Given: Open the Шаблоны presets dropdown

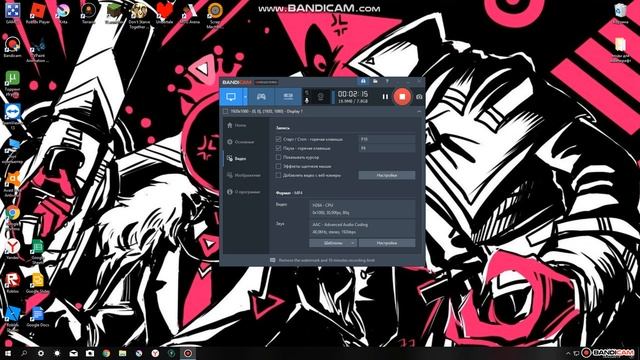Looking at the screenshot, I should tap(333, 243).
